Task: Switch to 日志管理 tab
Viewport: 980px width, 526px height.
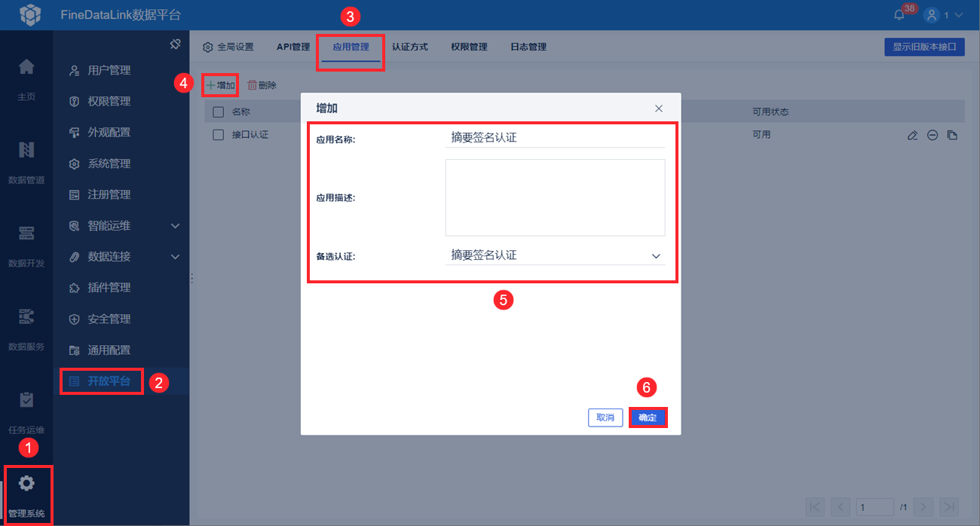Action: pyautogui.click(x=528, y=47)
